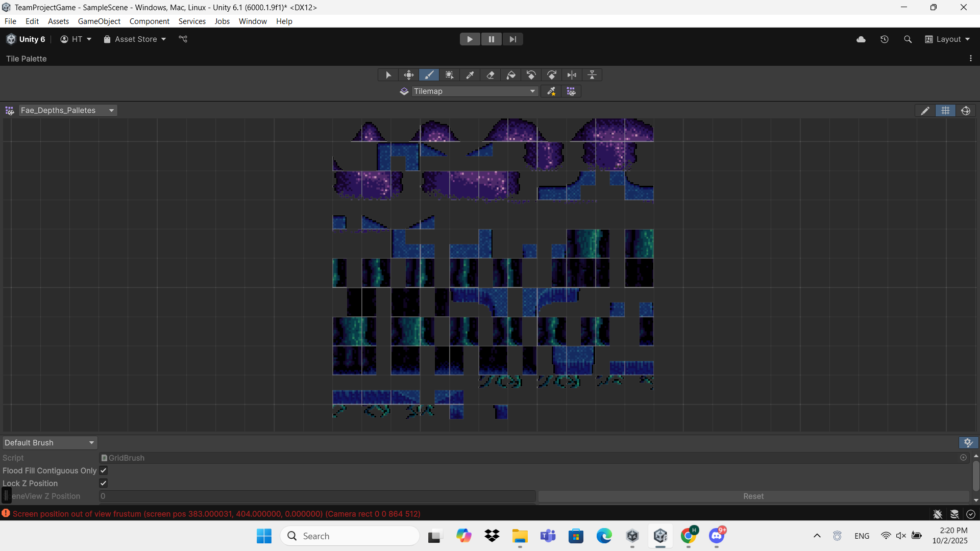Click flip tile horizontally icon

[x=572, y=75]
